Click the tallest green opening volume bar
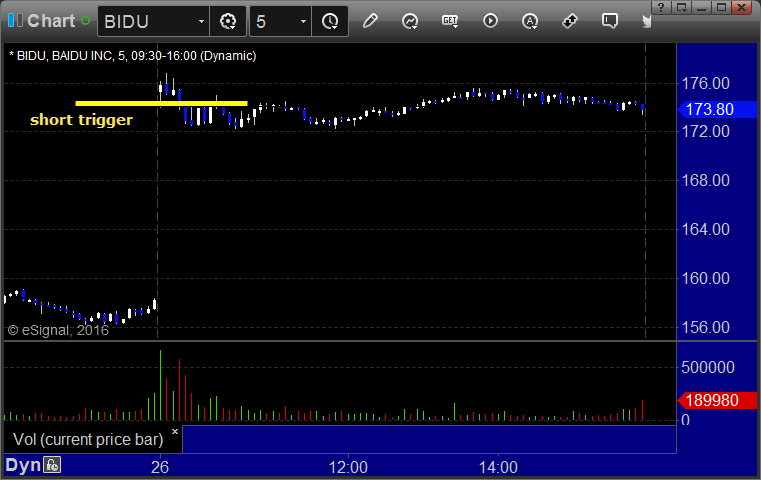Screen dimensions: 761x480 tap(161, 385)
